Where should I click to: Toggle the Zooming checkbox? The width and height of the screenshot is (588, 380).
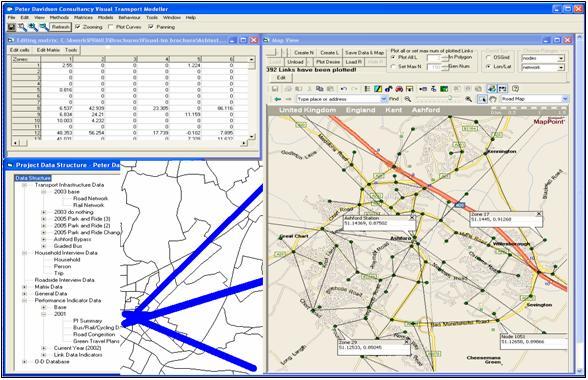coord(78,27)
